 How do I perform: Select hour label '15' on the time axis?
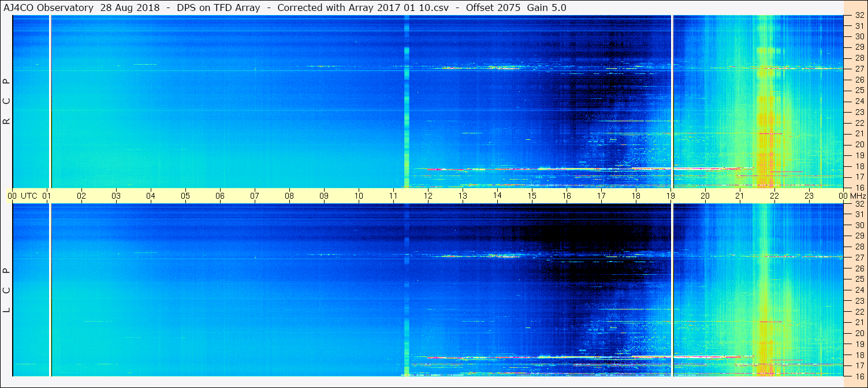pos(532,196)
